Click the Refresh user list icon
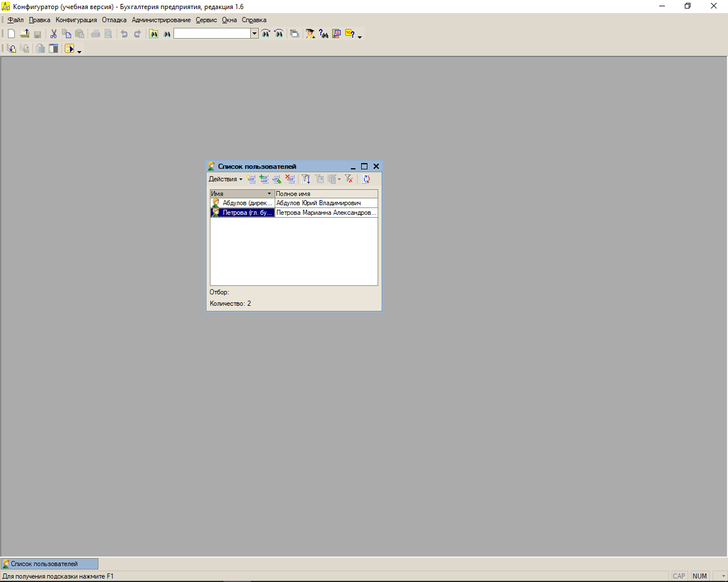The image size is (728, 582). pos(366,179)
